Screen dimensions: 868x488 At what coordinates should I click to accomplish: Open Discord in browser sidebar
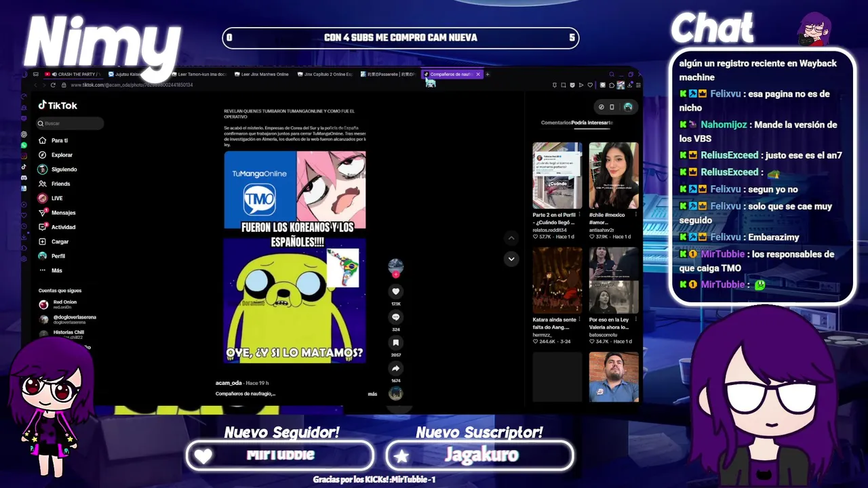pos(24,178)
